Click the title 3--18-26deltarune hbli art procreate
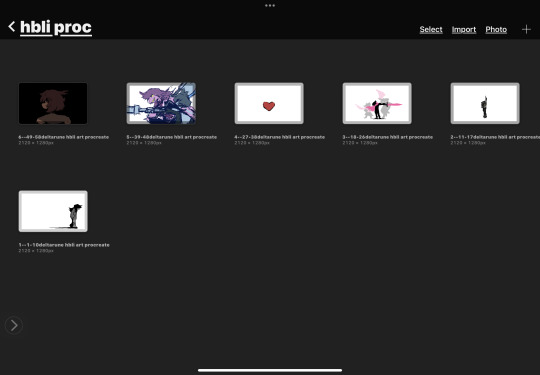Viewport: 540px width, 375px height. point(387,137)
